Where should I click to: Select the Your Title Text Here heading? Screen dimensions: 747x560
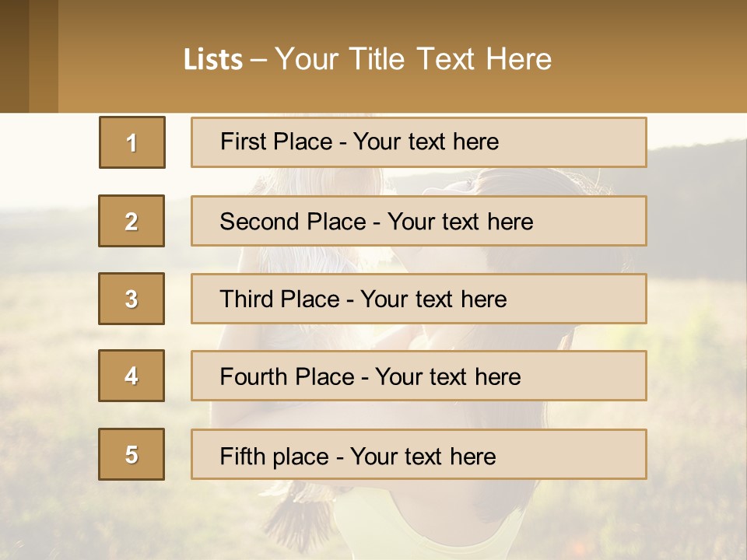[413, 59]
